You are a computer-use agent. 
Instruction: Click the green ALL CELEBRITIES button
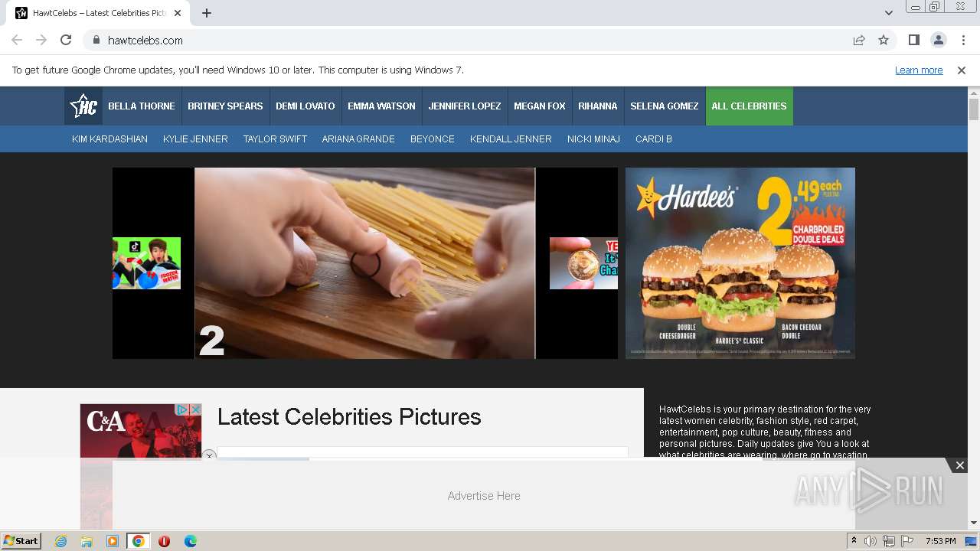[x=750, y=106]
